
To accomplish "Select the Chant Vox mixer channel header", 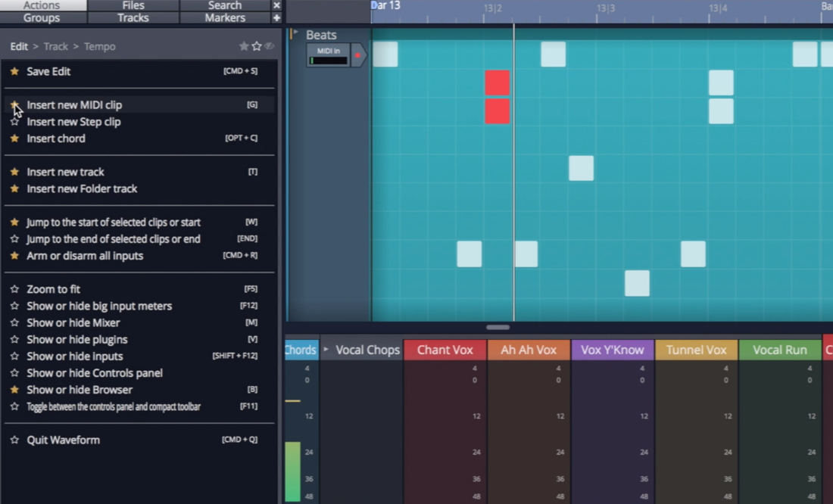I will coord(445,350).
